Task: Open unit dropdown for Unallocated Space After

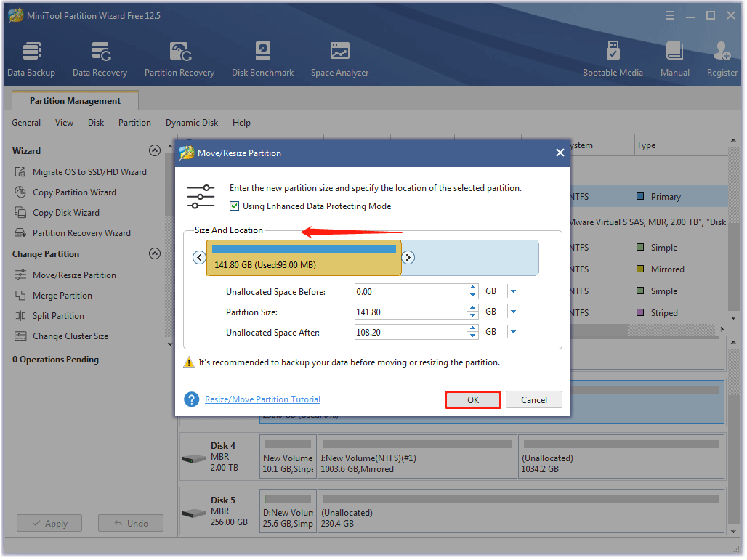Action: [x=513, y=333]
